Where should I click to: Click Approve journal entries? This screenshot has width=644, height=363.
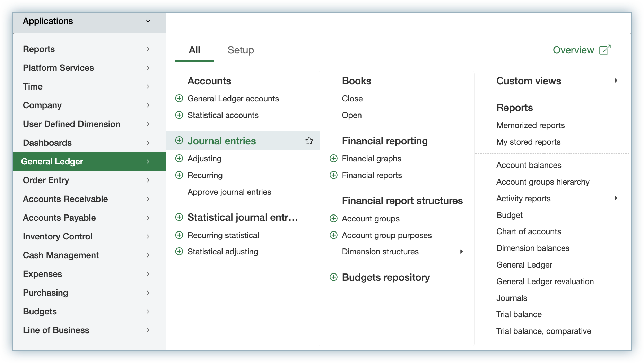pos(229,192)
